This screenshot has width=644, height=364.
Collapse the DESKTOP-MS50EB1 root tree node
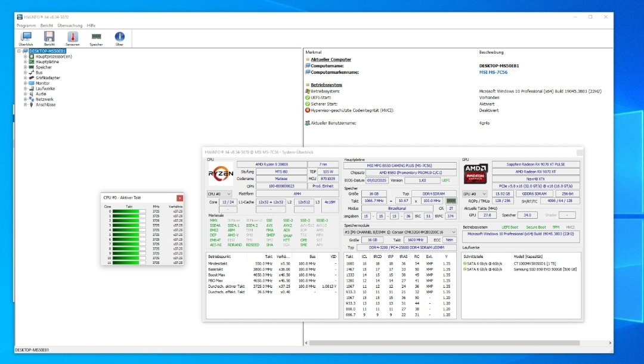point(19,51)
